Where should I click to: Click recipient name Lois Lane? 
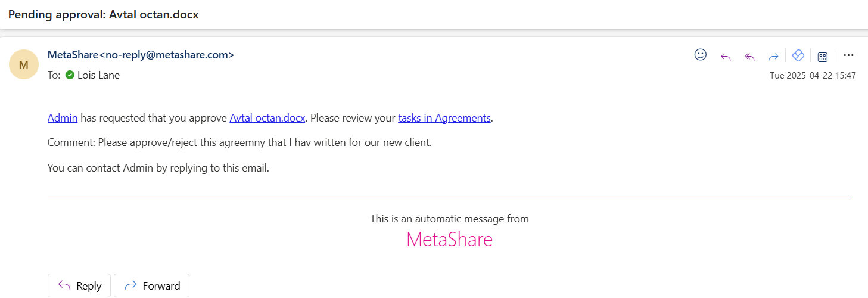(98, 75)
